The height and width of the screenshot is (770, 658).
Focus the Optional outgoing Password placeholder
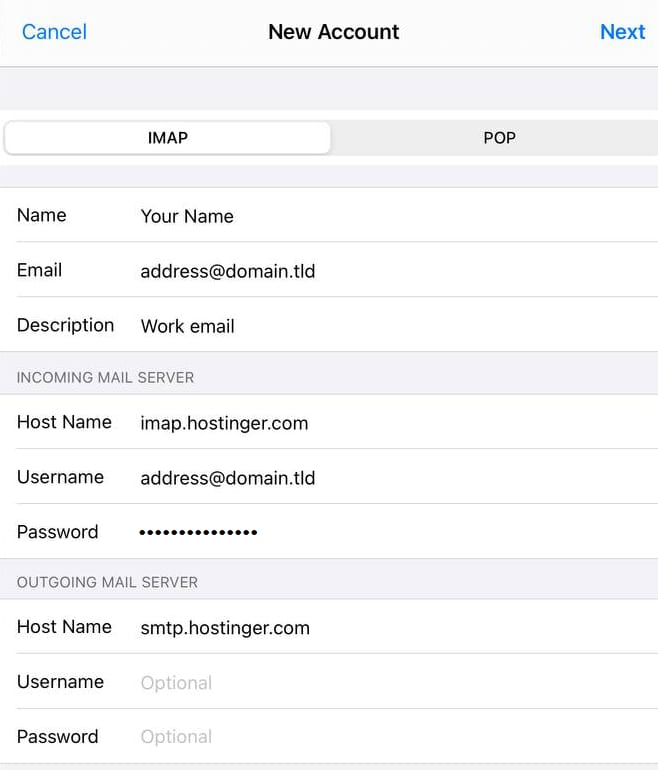coord(176,737)
